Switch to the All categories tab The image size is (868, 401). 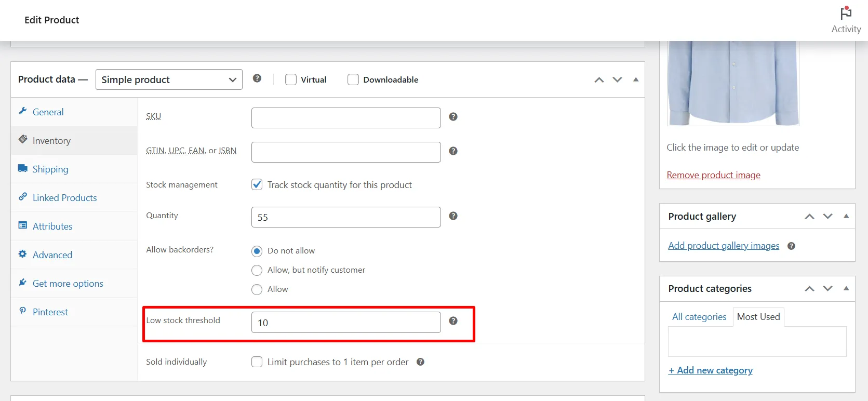point(699,317)
